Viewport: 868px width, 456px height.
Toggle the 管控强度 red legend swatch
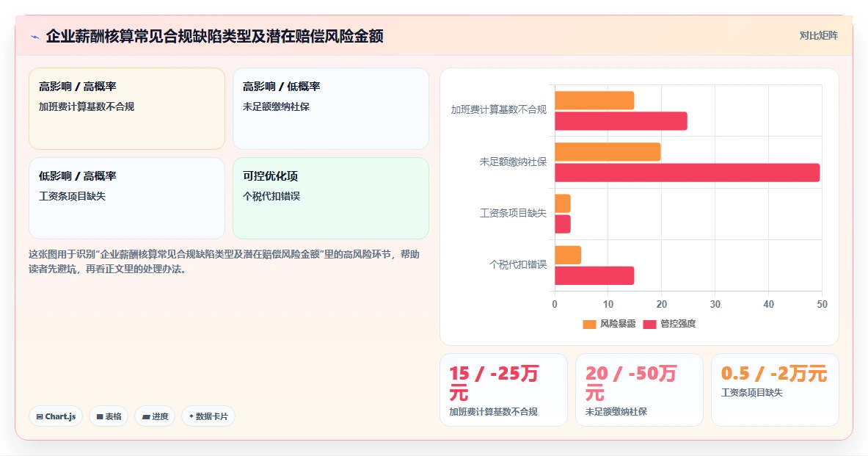[x=649, y=324]
